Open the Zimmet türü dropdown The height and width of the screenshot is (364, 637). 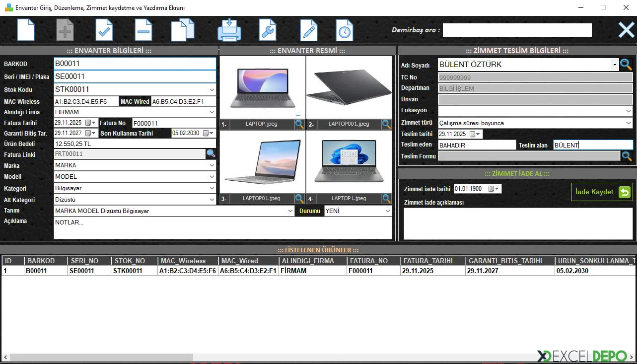(x=629, y=123)
